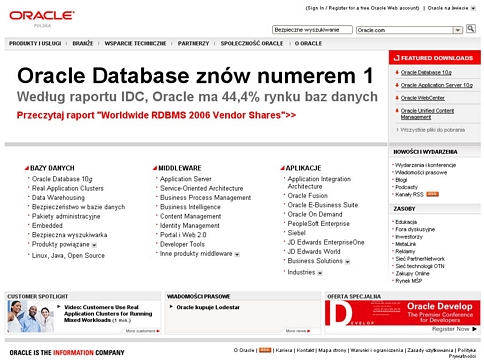
Task: Open the Identity Management link
Action: point(189,226)
